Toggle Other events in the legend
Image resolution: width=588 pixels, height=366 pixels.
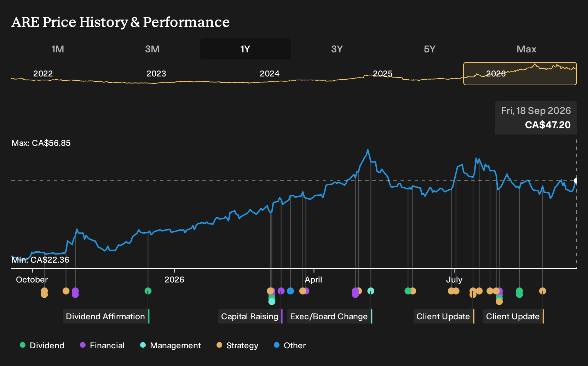coord(290,345)
